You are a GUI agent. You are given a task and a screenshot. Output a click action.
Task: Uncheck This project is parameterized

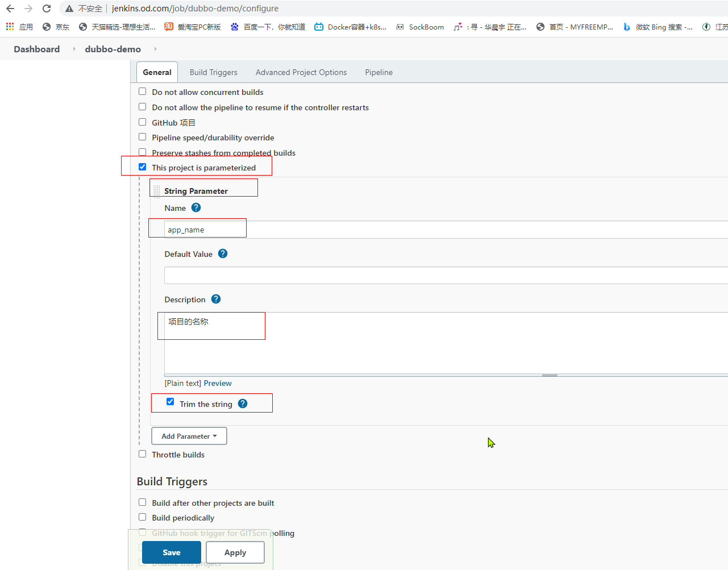(143, 167)
